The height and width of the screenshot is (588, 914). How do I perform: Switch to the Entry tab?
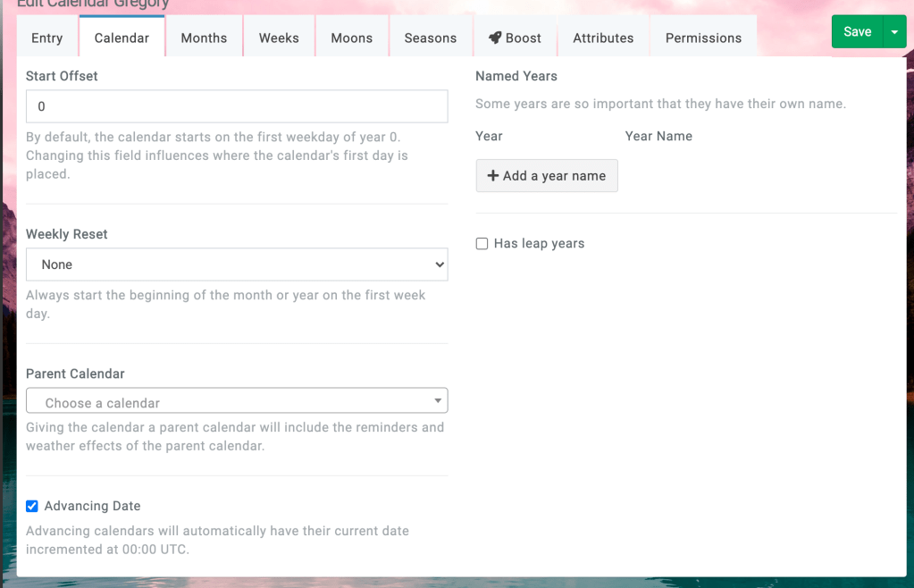click(x=47, y=38)
